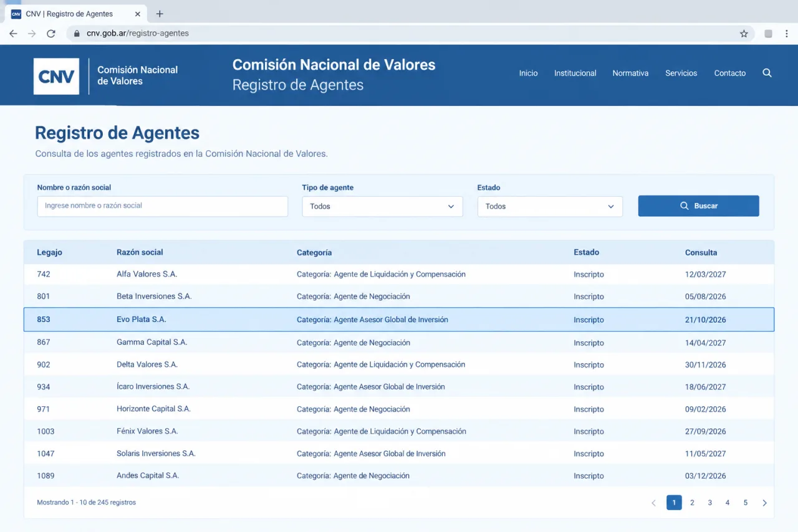Click consulta date 12/03/2027
The height and width of the screenshot is (532, 798).
[x=705, y=275]
